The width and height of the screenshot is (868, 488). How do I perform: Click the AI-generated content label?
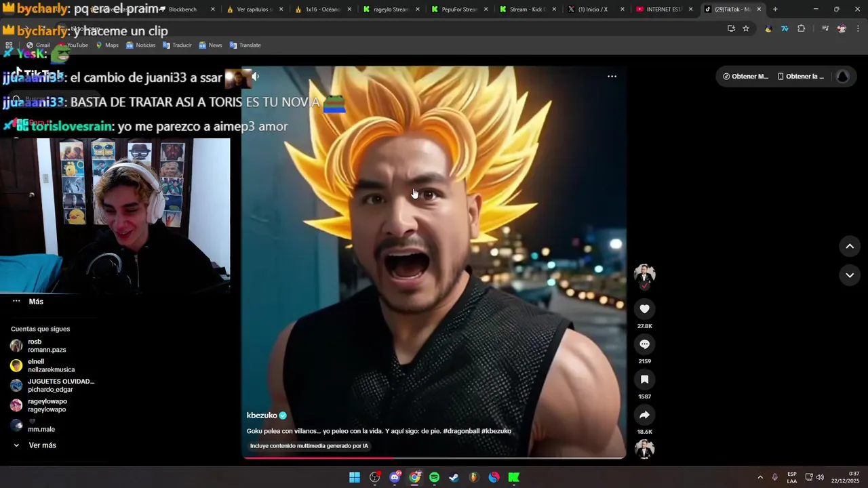point(309,446)
